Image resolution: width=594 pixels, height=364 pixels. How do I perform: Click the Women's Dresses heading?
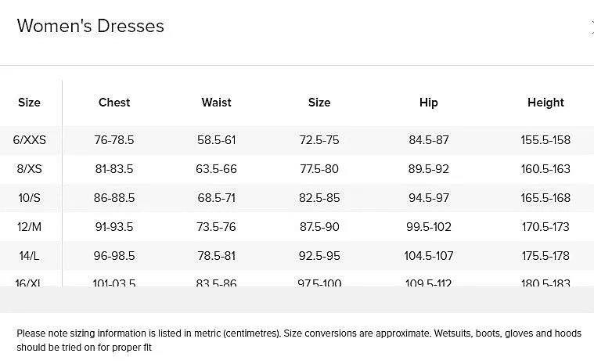(91, 26)
